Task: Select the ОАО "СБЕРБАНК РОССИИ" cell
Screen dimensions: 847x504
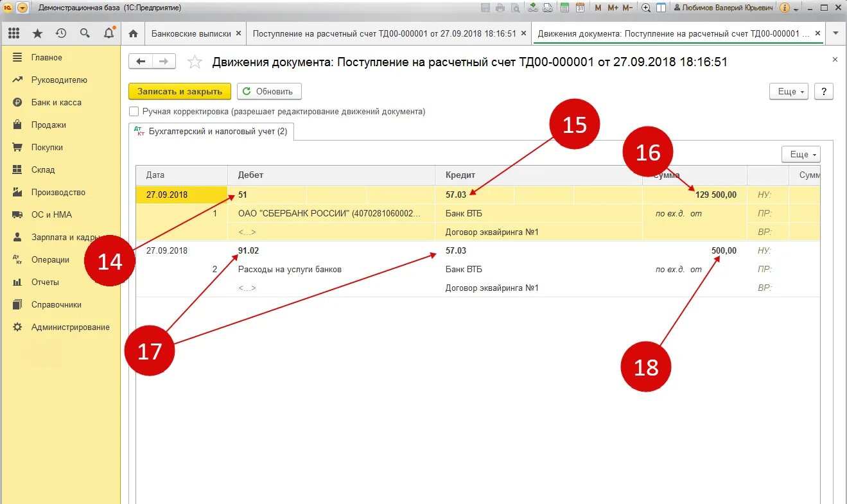Action: tap(331, 213)
